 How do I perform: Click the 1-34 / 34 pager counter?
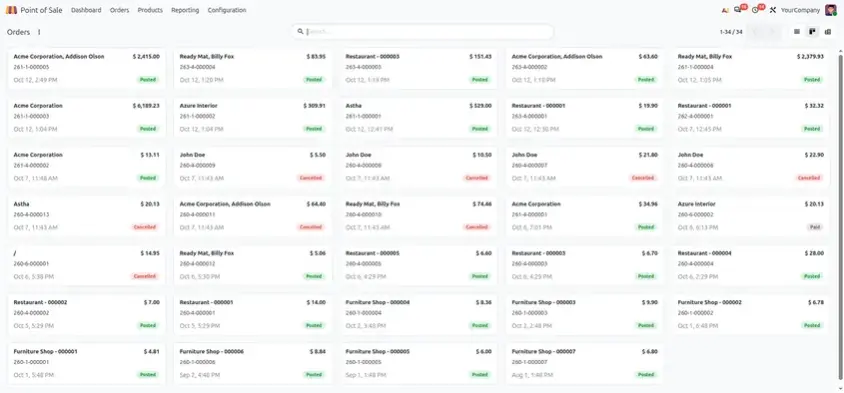tap(731, 32)
